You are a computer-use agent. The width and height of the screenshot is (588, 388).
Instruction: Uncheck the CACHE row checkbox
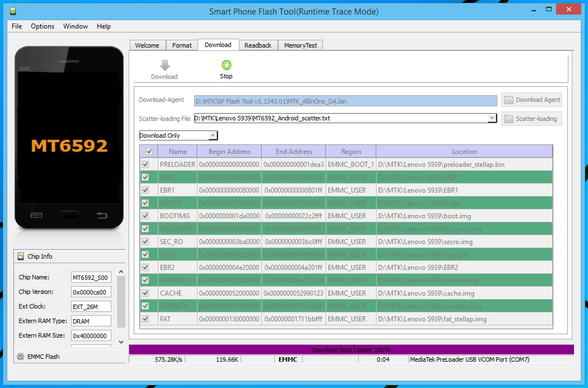point(145,293)
